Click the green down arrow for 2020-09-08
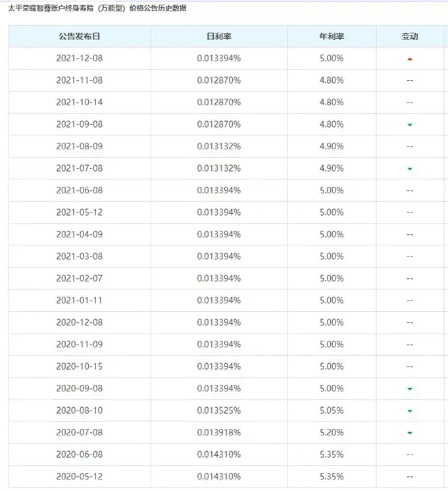The image size is (448, 492). click(410, 389)
